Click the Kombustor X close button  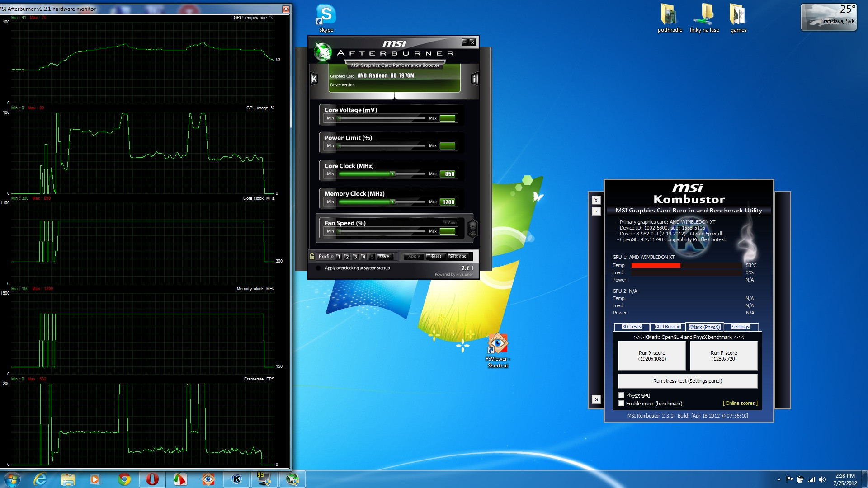click(x=596, y=200)
